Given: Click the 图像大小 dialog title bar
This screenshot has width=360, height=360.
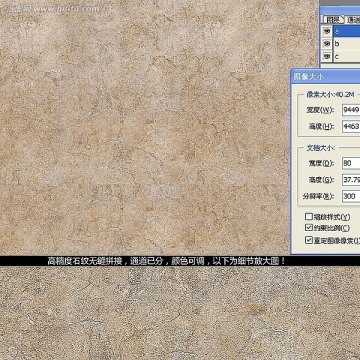Looking at the screenshot, I should click(325, 76).
